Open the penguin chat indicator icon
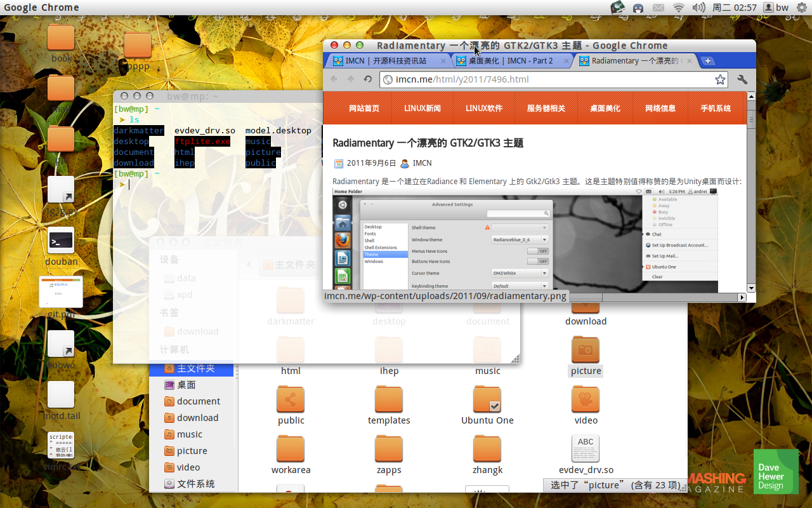The width and height of the screenshot is (812, 508). (638, 8)
